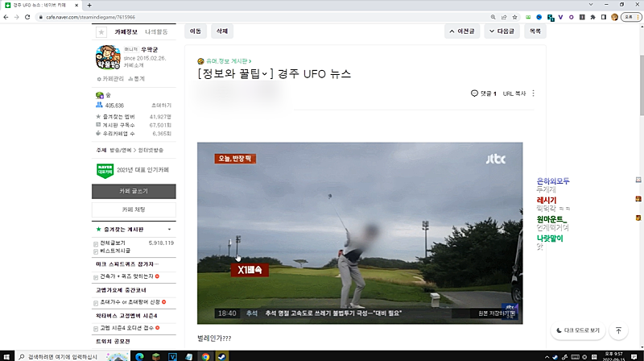
Task: Open the 건축가 + 퀴즈 맞히는자 board
Action: pyautogui.click(x=126, y=276)
